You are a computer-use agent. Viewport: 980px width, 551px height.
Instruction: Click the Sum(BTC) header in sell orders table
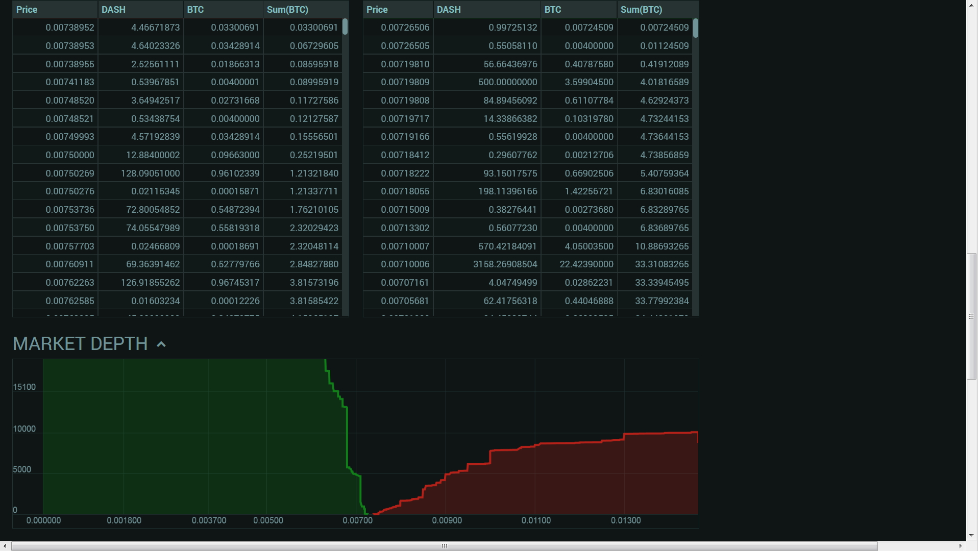(x=287, y=10)
